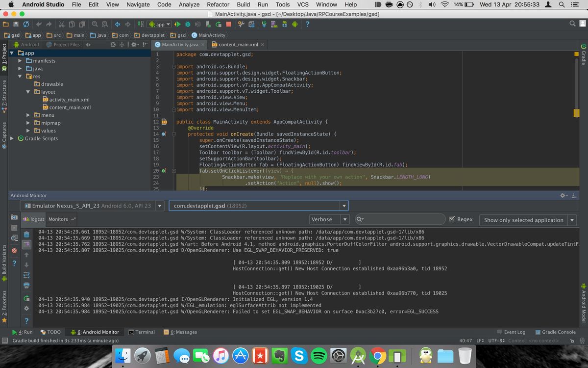588x368 pixels.
Task: Open the 4: Run tool window
Action: [22, 332]
